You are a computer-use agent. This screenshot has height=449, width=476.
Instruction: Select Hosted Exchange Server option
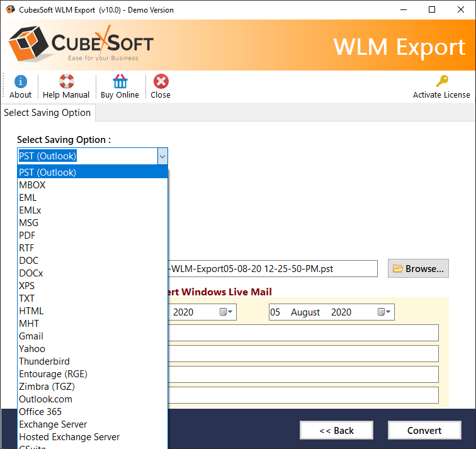69,437
